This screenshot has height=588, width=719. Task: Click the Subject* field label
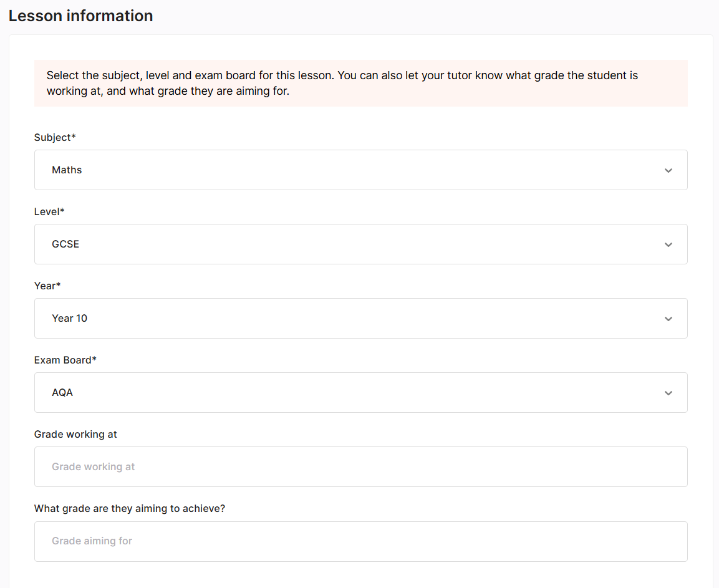click(55, 137)
